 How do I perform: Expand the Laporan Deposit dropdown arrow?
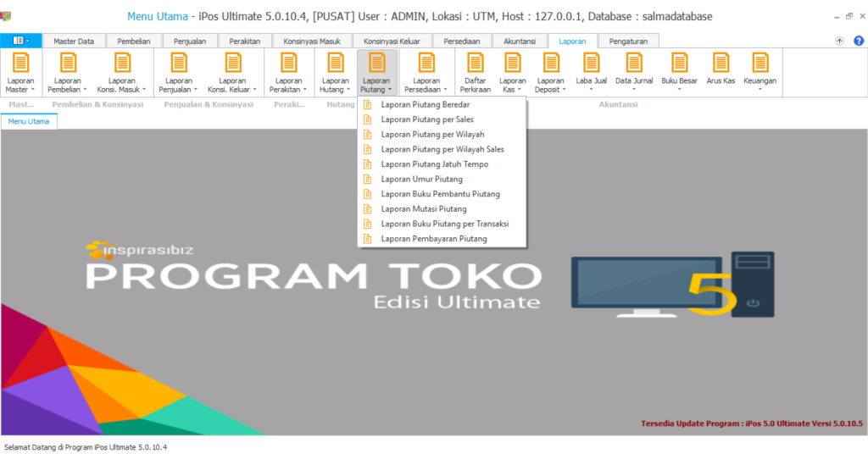tap(564, 90)
